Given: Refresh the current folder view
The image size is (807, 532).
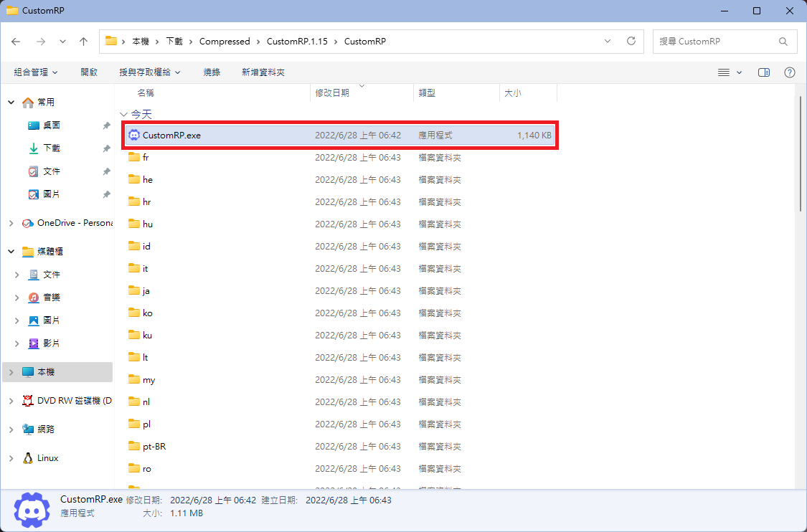Looking at the screenshot, I should (631, 42).
